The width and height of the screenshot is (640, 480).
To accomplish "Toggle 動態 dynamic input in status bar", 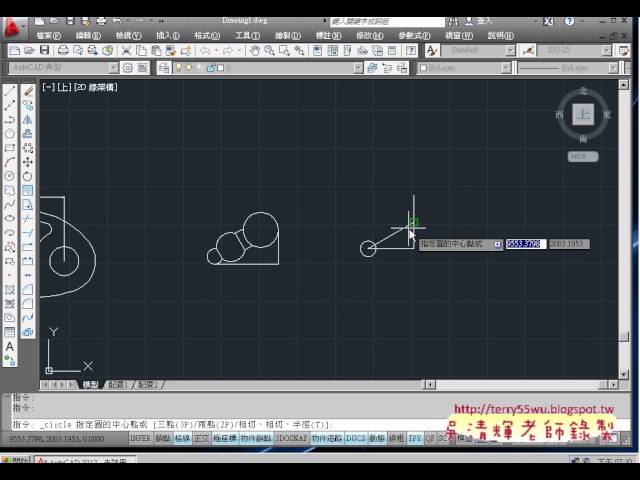I will (377, 438).
